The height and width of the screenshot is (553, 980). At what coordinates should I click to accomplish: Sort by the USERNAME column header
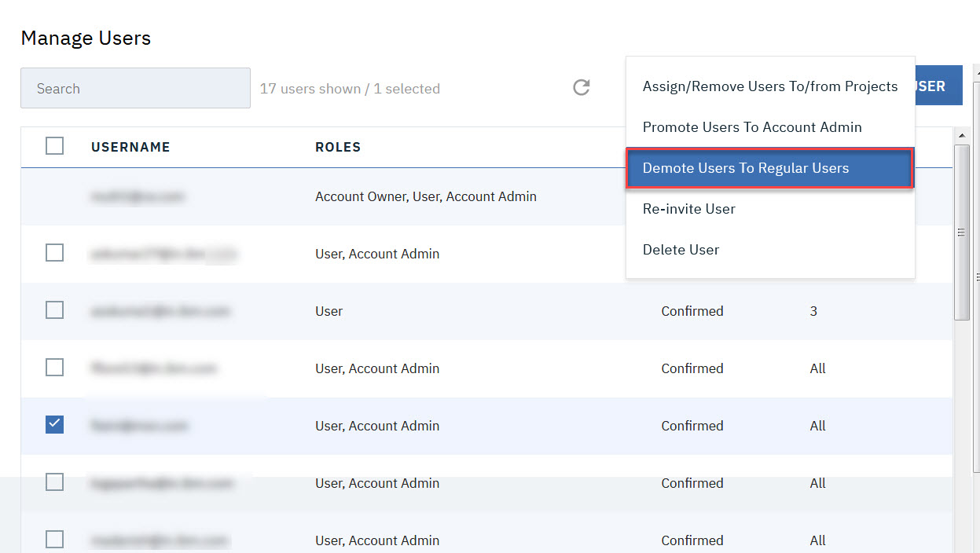pyautogui.click(x=130, y=147)
